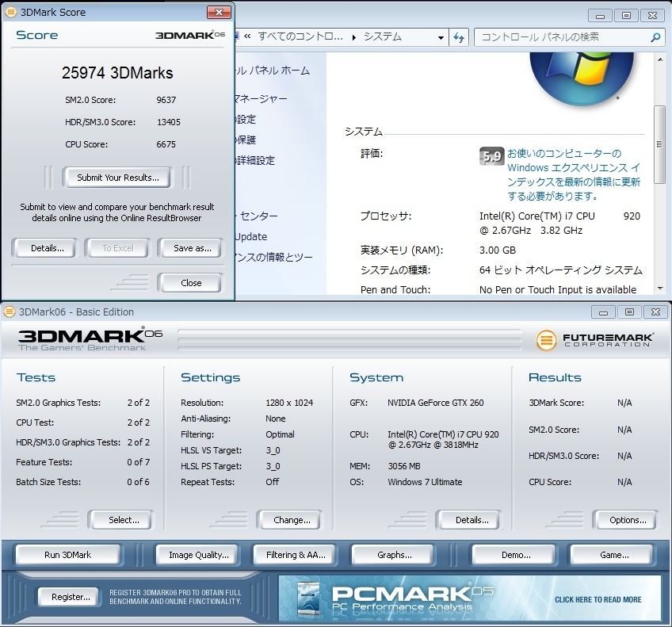Click システム breadcrumb in address bar

click(382, 36)
